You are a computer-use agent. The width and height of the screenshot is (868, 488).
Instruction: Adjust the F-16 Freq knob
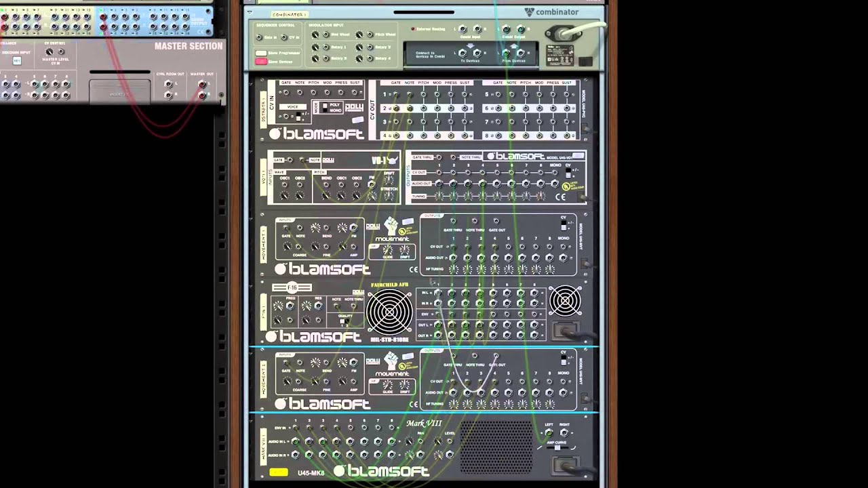click(277, 306)
